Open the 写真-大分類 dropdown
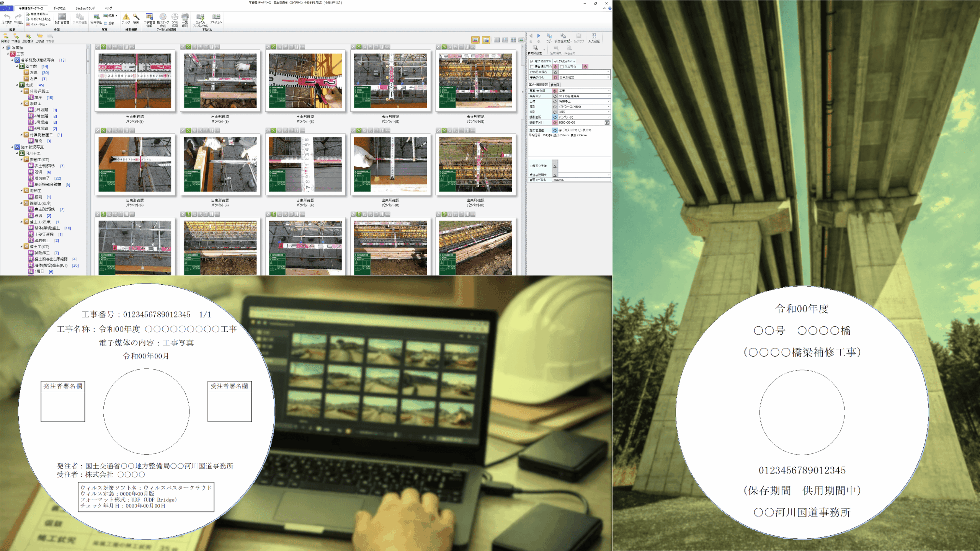The image size is (980, 551). pos(608,91)
